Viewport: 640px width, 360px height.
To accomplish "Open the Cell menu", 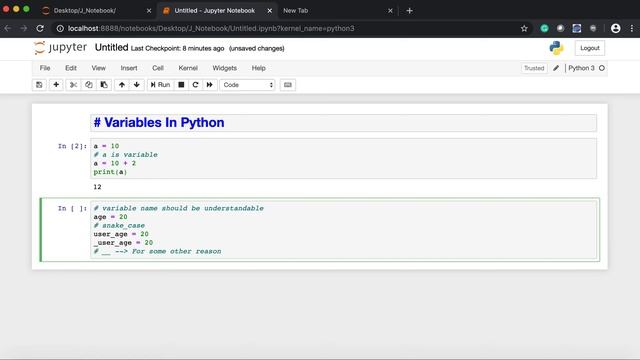I will (x=158, y=68).
